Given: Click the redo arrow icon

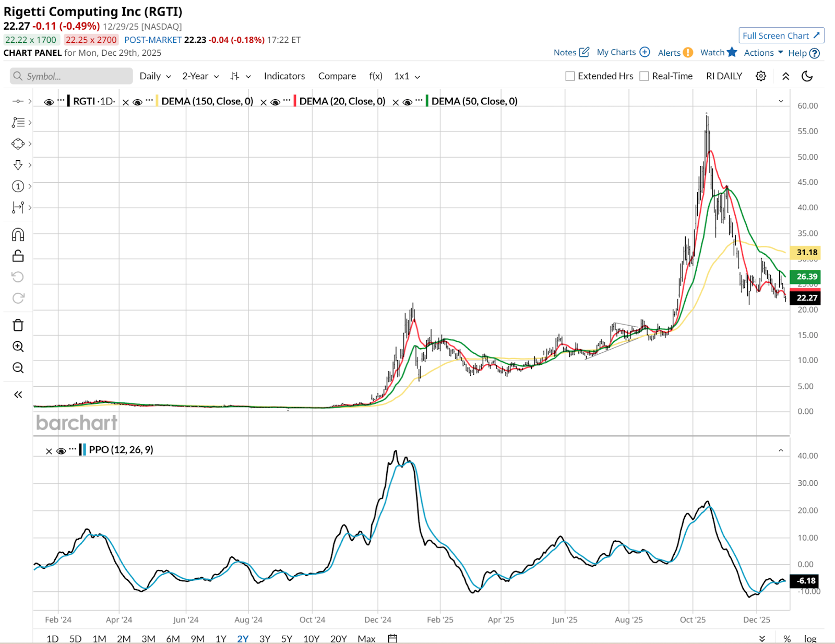Looking at the screenshot, I should [x=18, y=298].
